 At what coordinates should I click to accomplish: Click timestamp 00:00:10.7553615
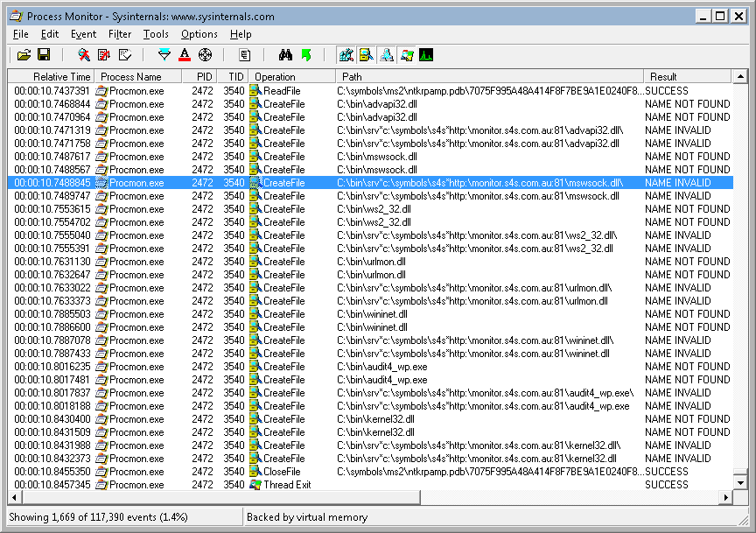pyautogui.click(x=52, y=209)
